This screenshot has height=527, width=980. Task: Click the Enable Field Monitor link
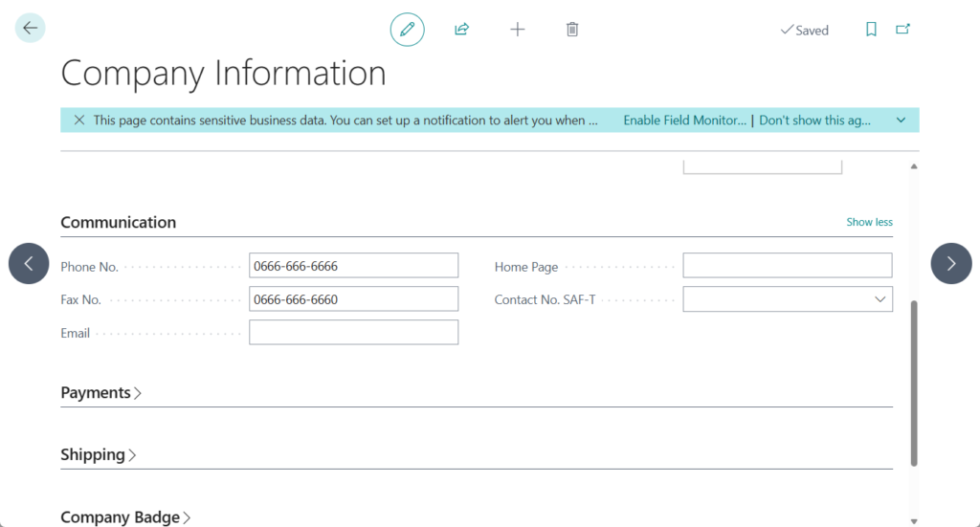click(x=684, y=121)
